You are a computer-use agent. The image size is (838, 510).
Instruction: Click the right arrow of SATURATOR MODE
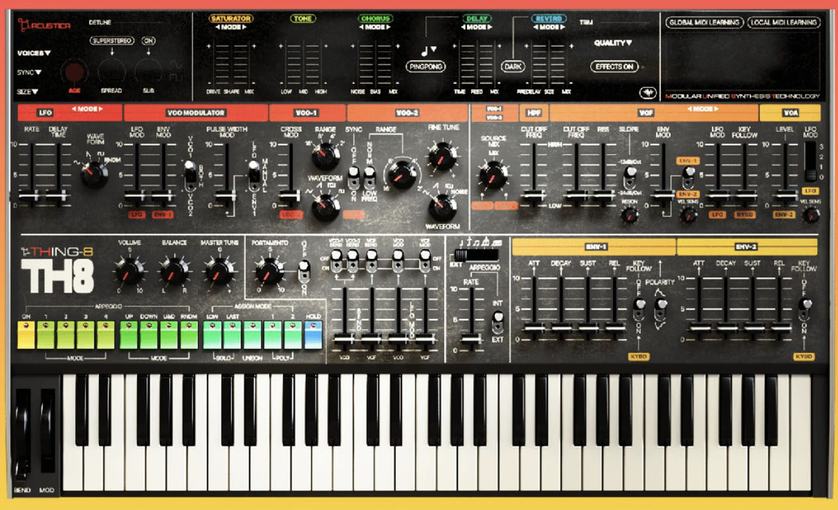[245, 27]
